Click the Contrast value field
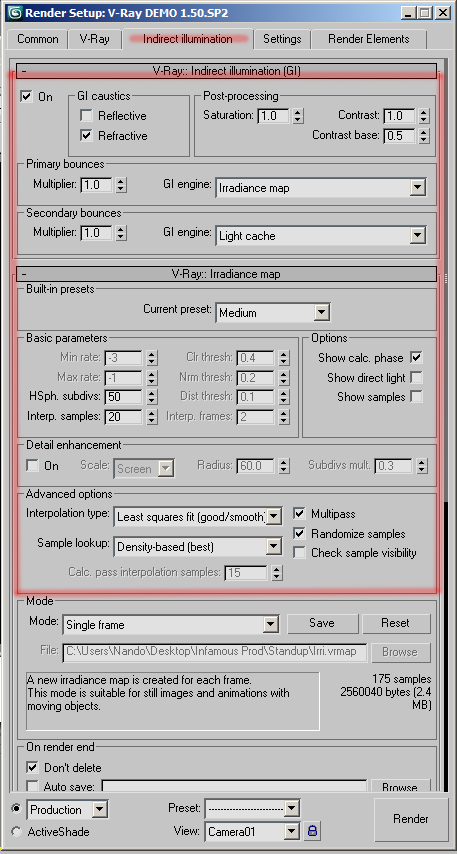457x854 pixels. [400, 116]
